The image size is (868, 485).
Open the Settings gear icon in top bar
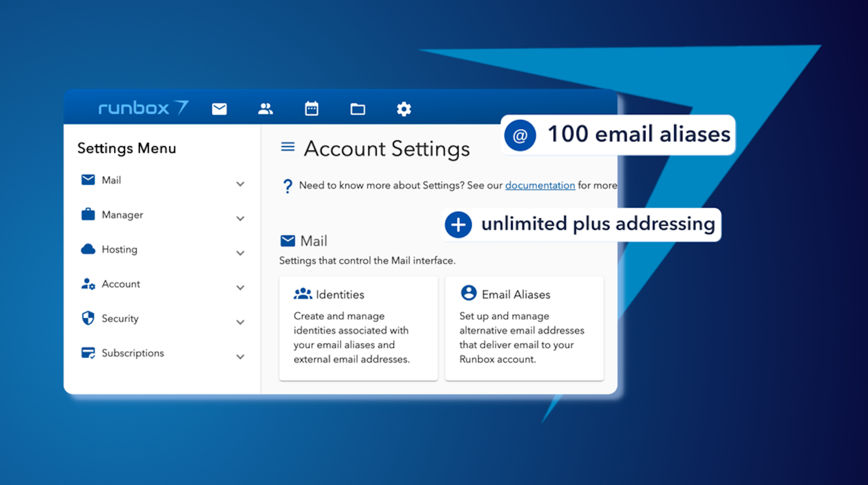click(x=404, y=109)
